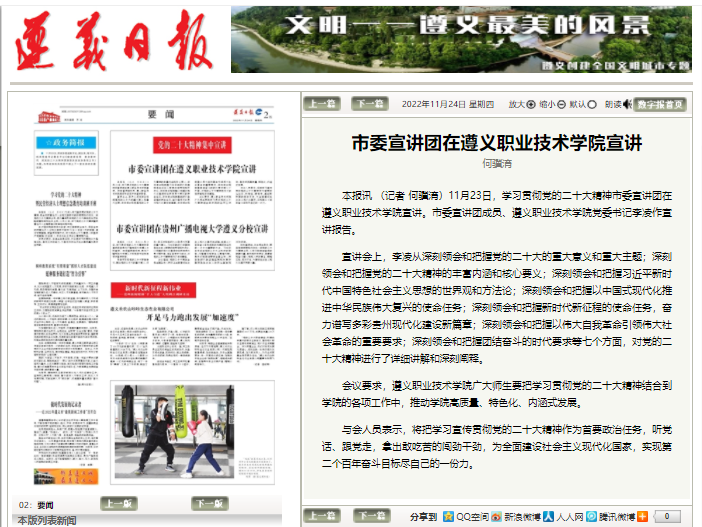Click the article headline 市委宣讲团在遵义职业技术学院宣讲
Image resolution: width=702 pixels, height=527 pixels.
pyautogui.click(x=497, y=143)
